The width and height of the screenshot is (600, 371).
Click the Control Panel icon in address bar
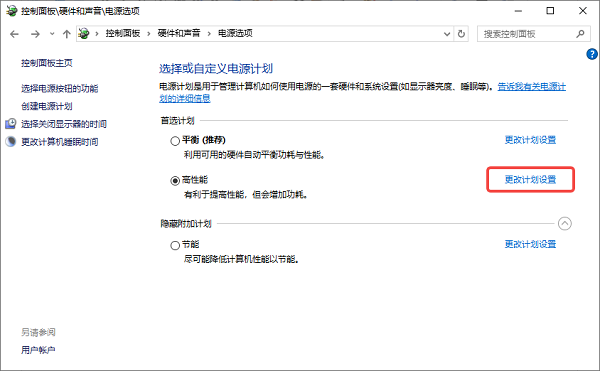(84, 34)
